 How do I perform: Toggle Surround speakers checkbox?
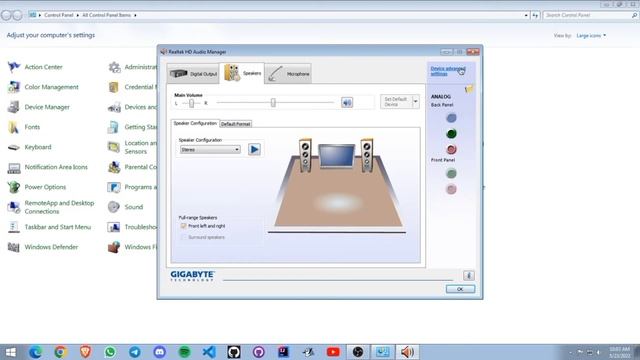(x=183, y=237)
